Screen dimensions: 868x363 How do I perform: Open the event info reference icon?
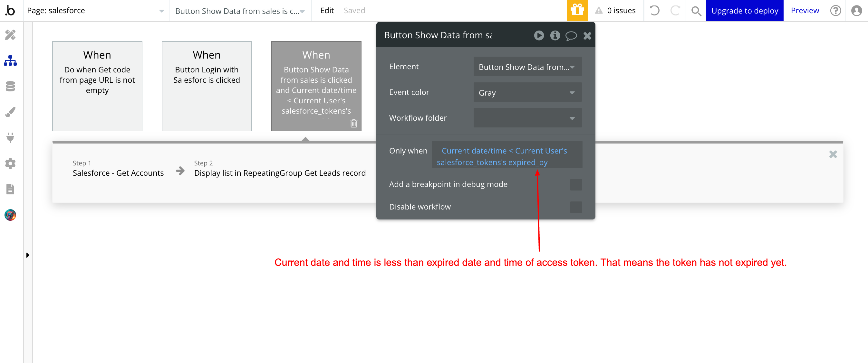[555, 35]
